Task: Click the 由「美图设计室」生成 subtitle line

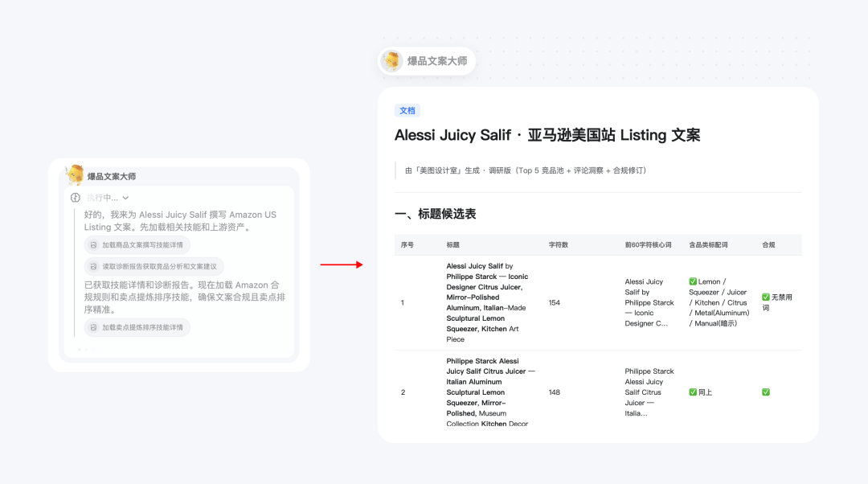Action: 526,170
